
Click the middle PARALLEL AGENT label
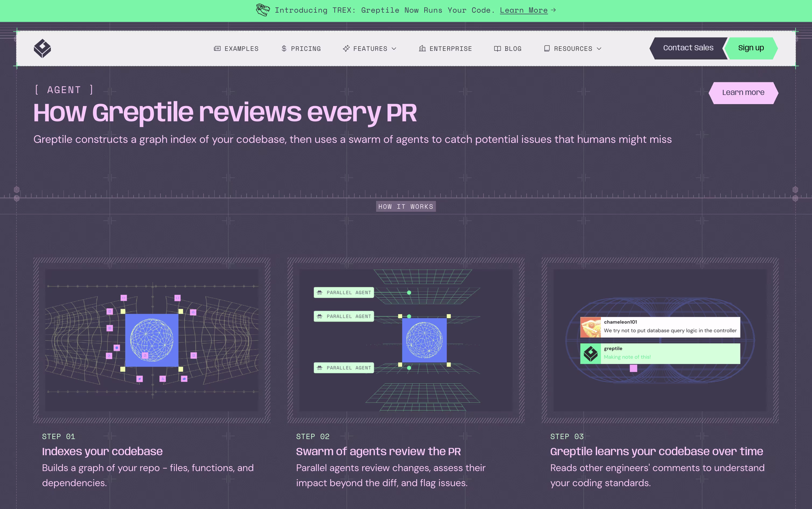(x=344, y=316)
